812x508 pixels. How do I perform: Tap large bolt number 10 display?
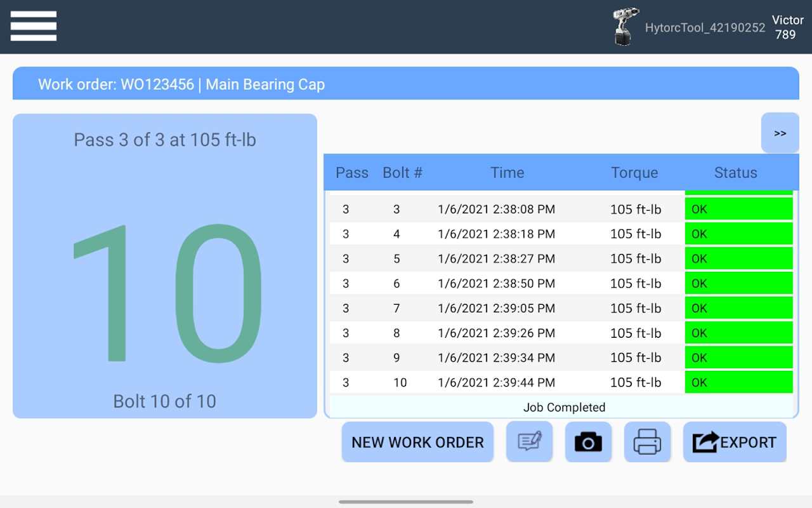[166, 293]
